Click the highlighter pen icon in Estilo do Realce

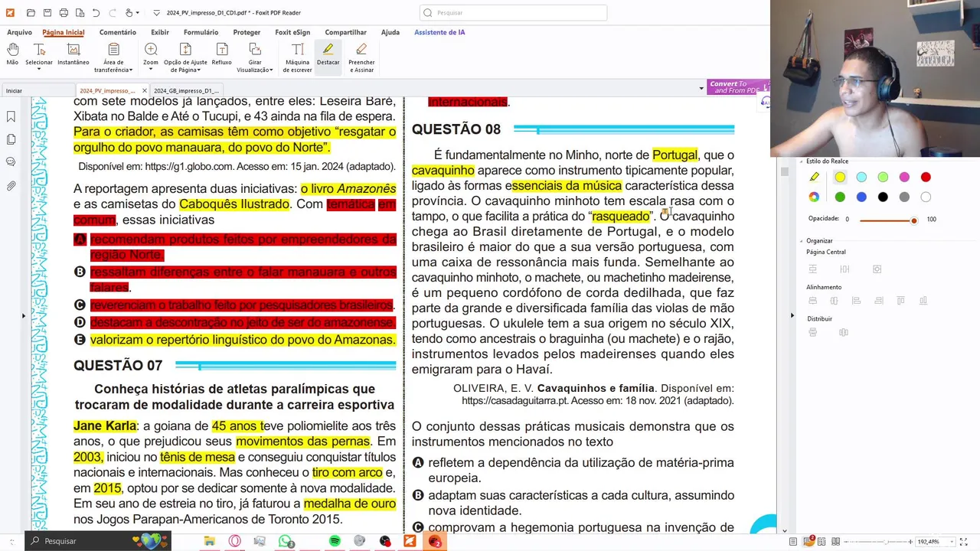click(x=814, y=178)
